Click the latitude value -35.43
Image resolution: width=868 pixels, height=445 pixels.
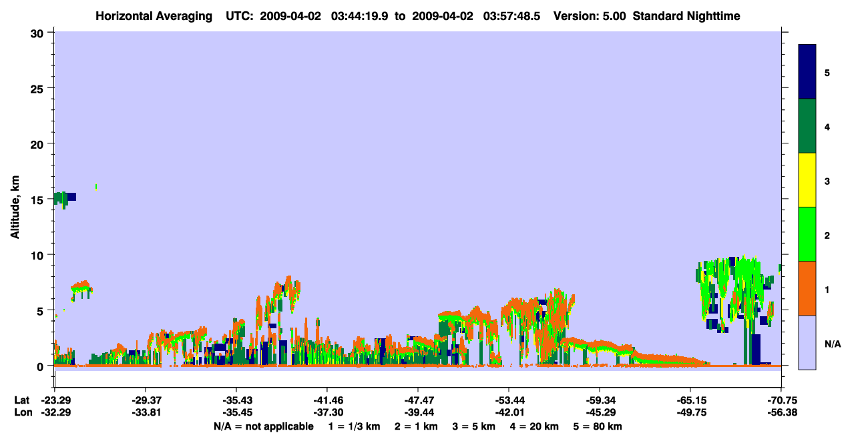(236, 400)
